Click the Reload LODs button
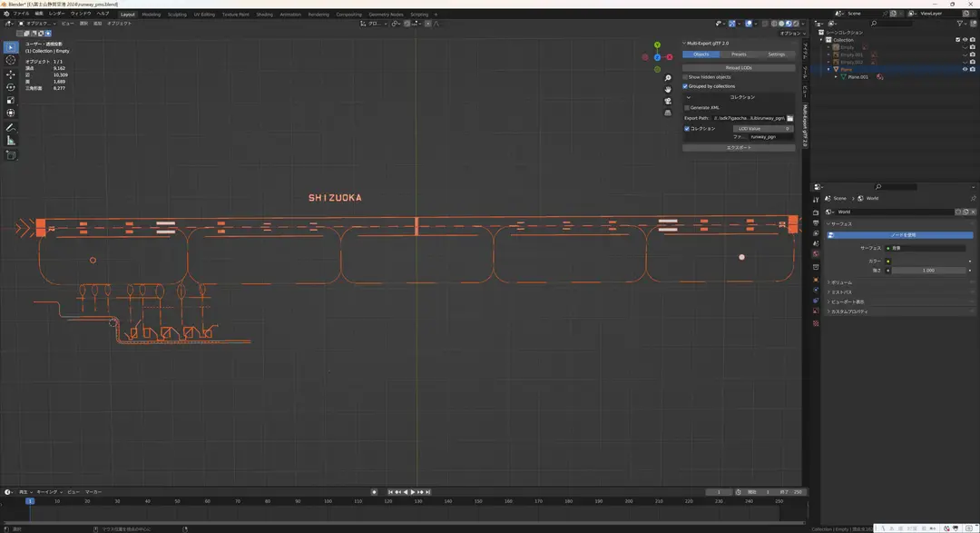 point(739,67)
